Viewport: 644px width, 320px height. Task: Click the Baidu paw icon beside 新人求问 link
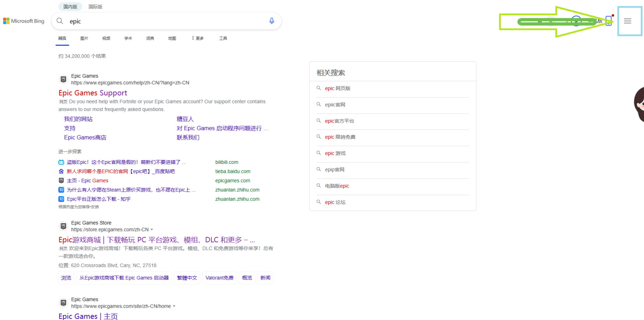pyautogui.click(x=61, y=171)
